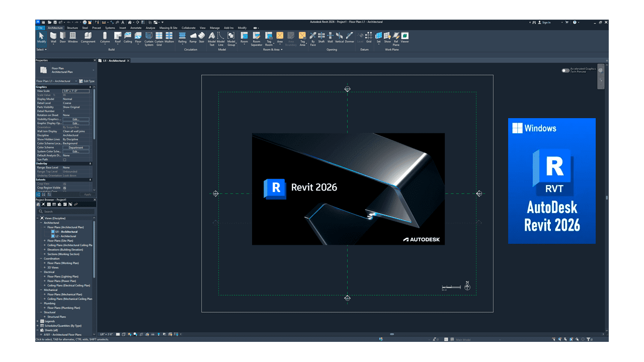The image size is (644, 362).
Task: Pick the Curtain Grid tool
Action: [x=159, y=37]
